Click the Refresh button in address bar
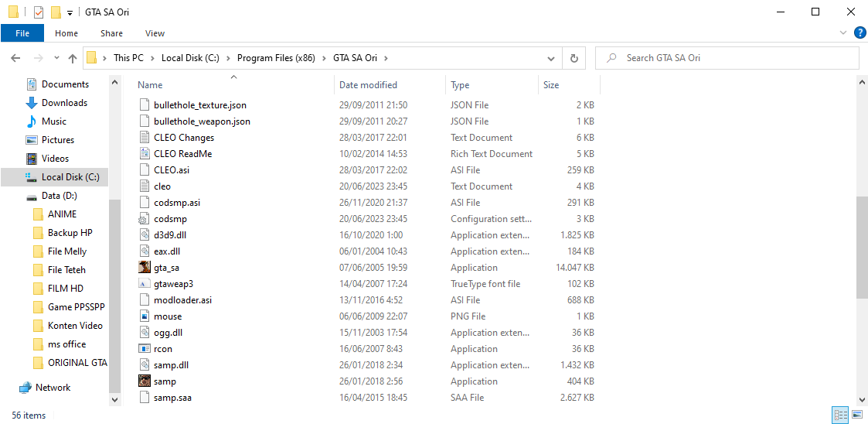The height and width of the screenshot is (424, 868). point(574,57)
